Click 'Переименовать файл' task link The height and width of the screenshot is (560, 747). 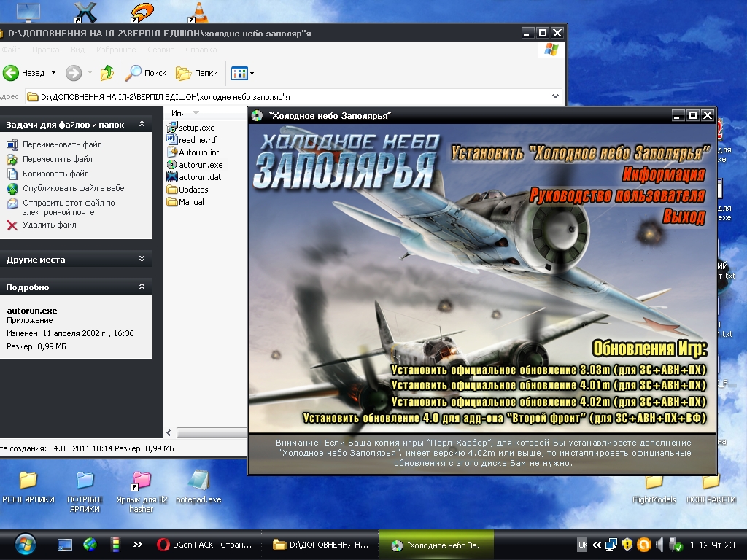tap(62, 144)
